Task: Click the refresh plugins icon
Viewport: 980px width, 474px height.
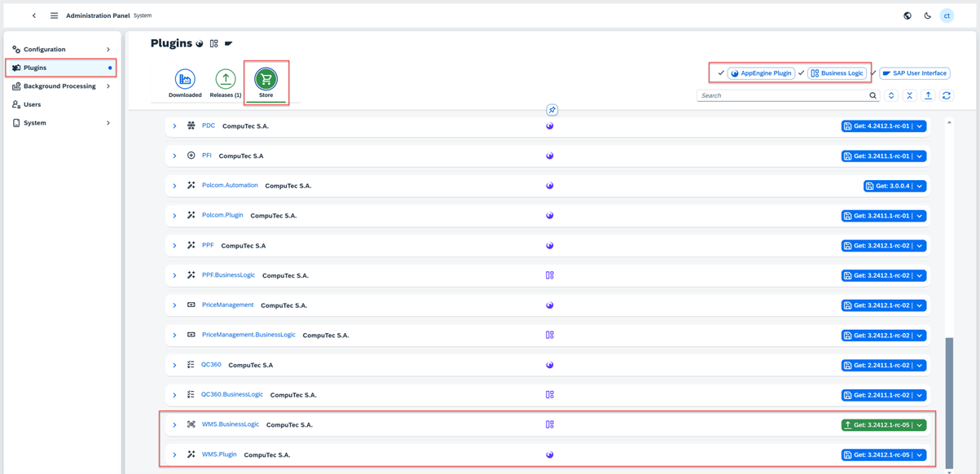Action: tap(947, 96)
